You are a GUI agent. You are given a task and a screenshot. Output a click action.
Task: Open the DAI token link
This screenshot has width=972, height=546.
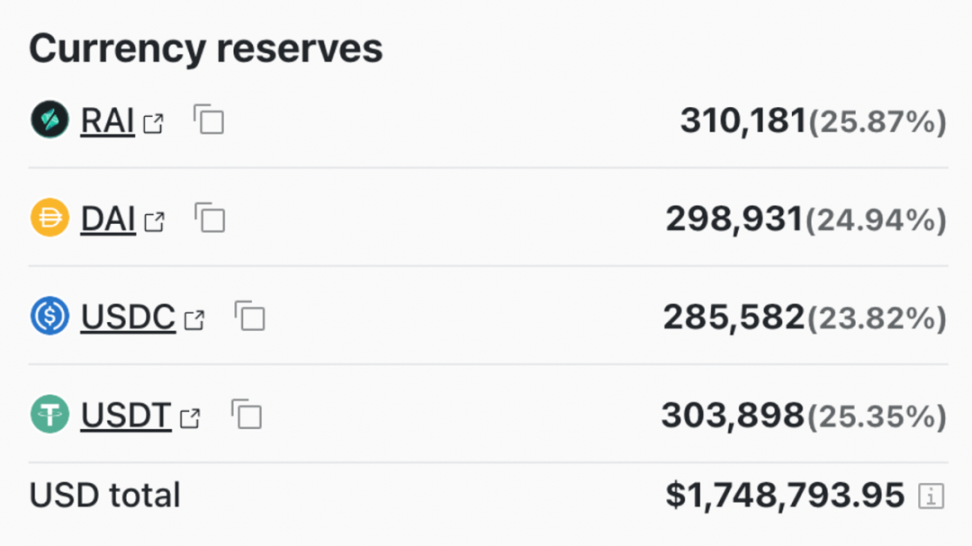108,219
